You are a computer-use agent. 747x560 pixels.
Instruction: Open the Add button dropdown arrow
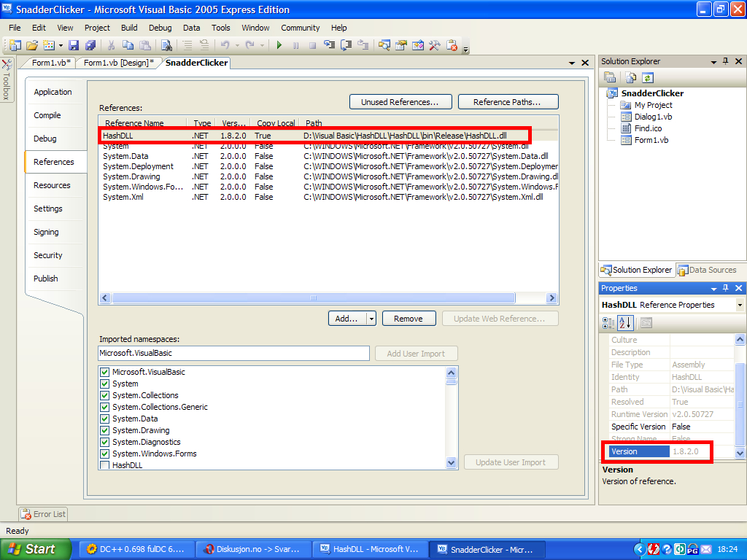coord(371,319)
